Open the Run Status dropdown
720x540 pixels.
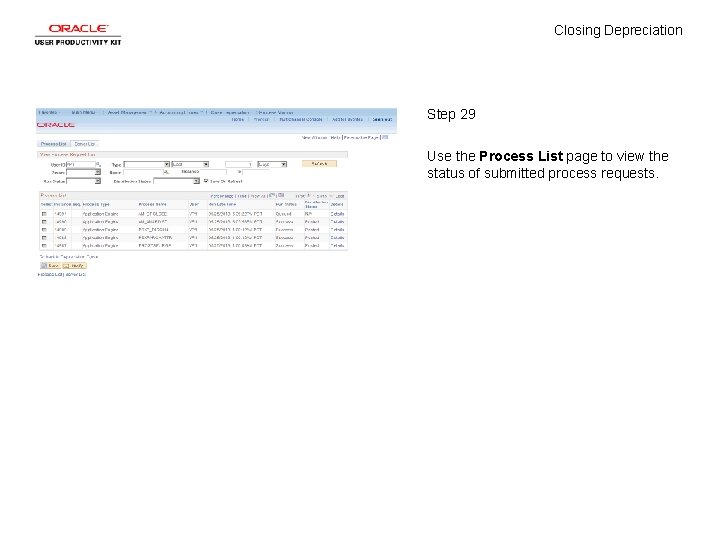coord(83,181)
